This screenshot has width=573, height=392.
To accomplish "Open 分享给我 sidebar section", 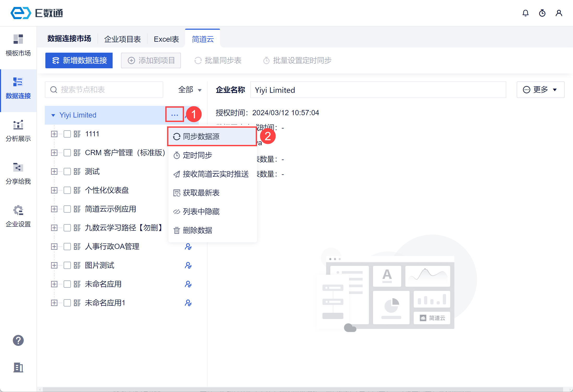I will click(18, 174).
